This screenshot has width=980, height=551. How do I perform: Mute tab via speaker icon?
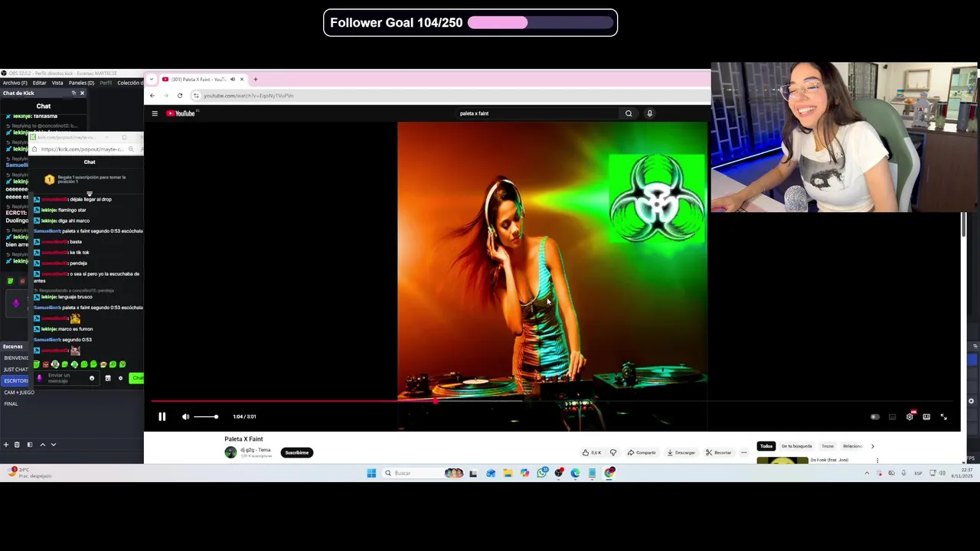233,80
